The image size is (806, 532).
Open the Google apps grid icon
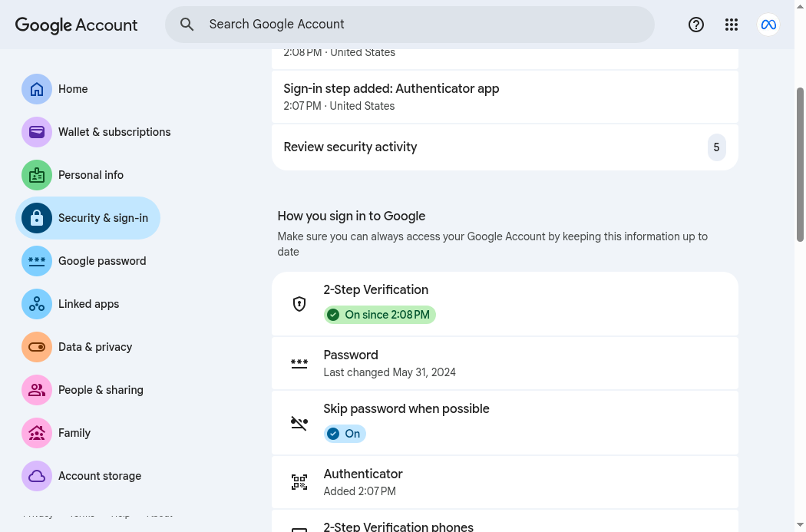coord(732,25)
